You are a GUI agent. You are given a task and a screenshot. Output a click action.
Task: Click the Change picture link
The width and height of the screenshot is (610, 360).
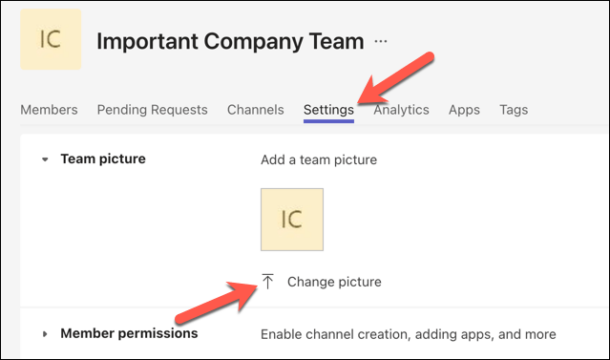334,282
